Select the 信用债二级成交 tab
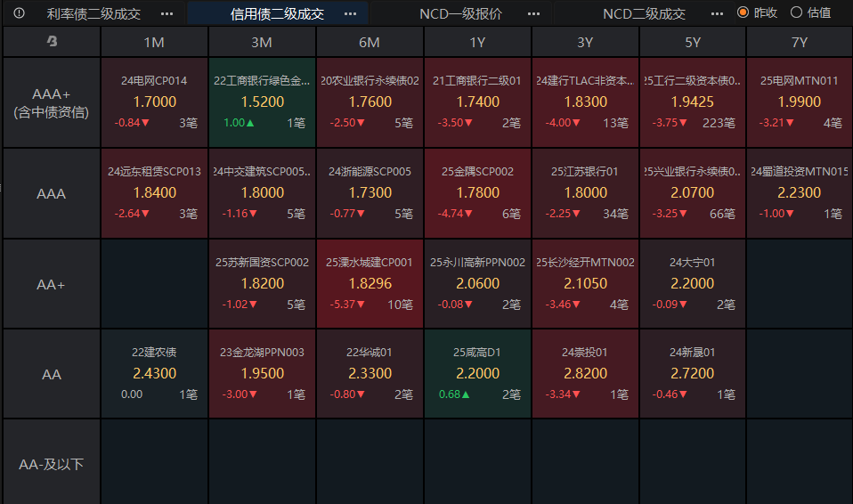This screenshot has width=853, height=504. 277,13
